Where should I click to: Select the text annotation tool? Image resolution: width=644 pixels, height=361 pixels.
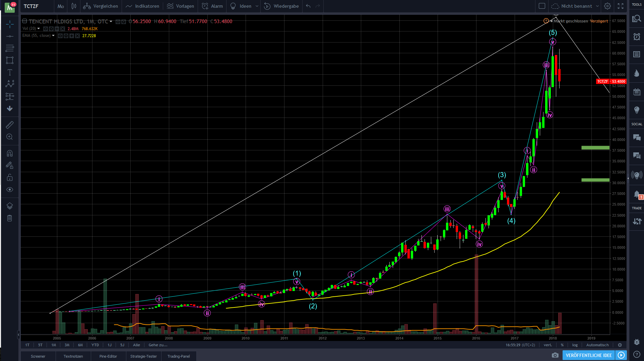pos(10,72)
